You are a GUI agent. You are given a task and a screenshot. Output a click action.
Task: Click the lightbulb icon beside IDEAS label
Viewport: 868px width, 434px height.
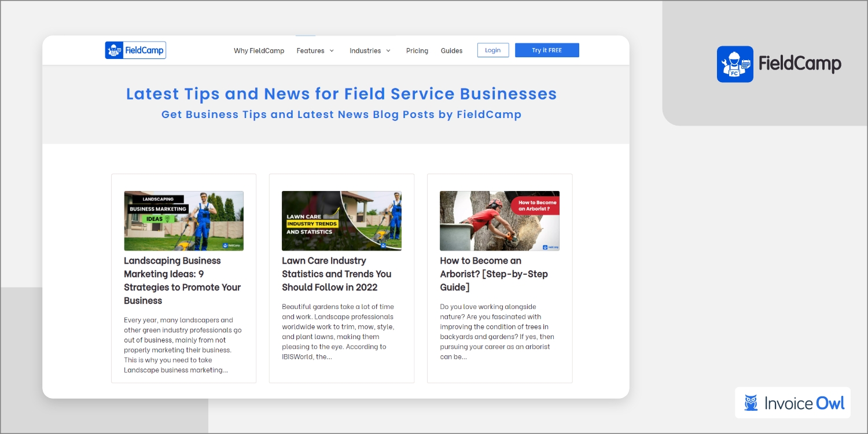[168, 219]
